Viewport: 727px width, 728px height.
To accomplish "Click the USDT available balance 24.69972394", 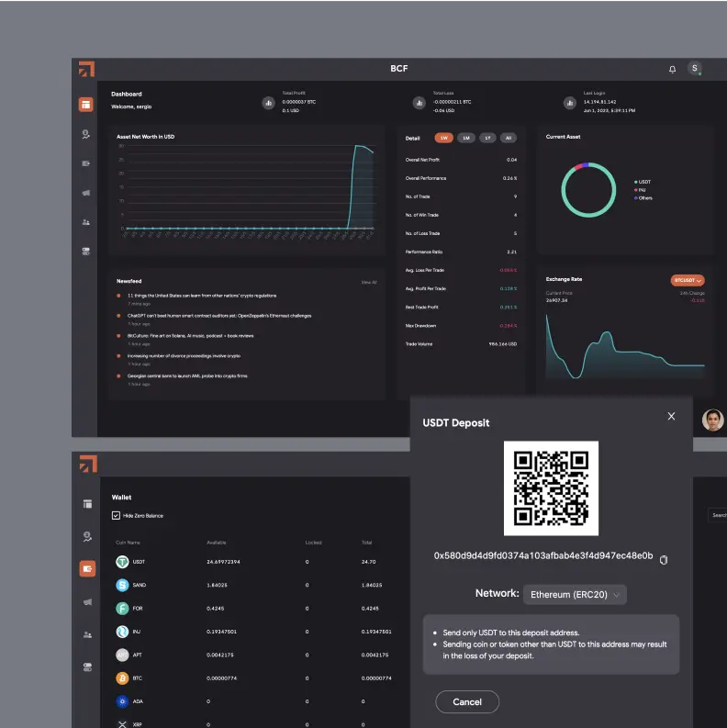I will tap(223, 562).
